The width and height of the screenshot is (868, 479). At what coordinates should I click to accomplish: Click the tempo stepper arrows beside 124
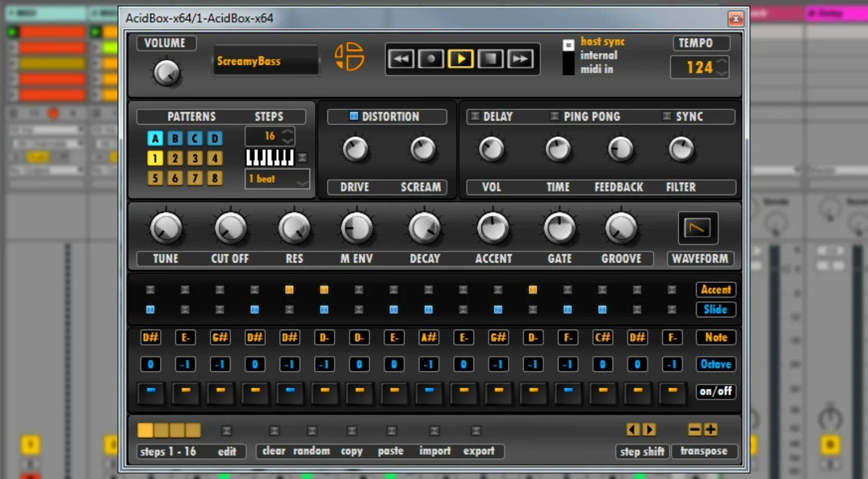722,68
